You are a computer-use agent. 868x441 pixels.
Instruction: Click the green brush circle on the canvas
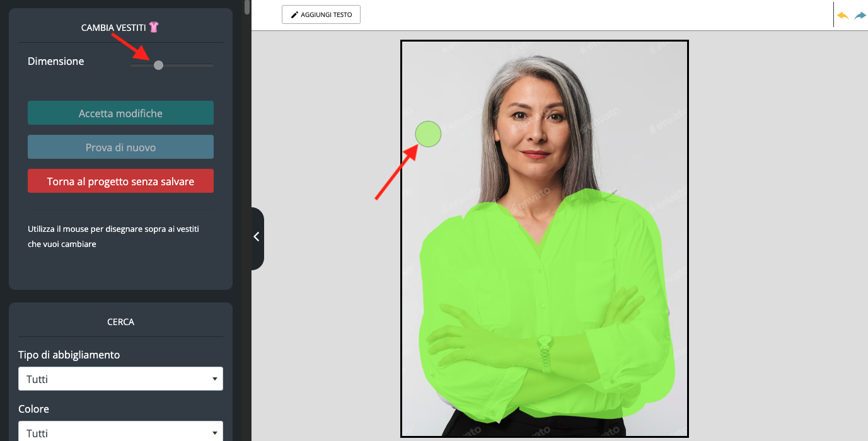(x=428, y=134)
